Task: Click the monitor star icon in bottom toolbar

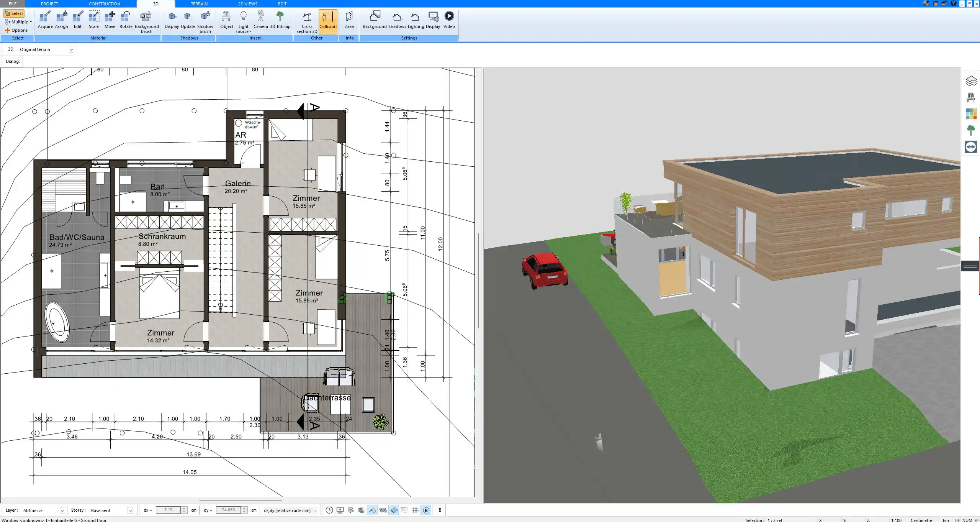Action: pos(340,510)
